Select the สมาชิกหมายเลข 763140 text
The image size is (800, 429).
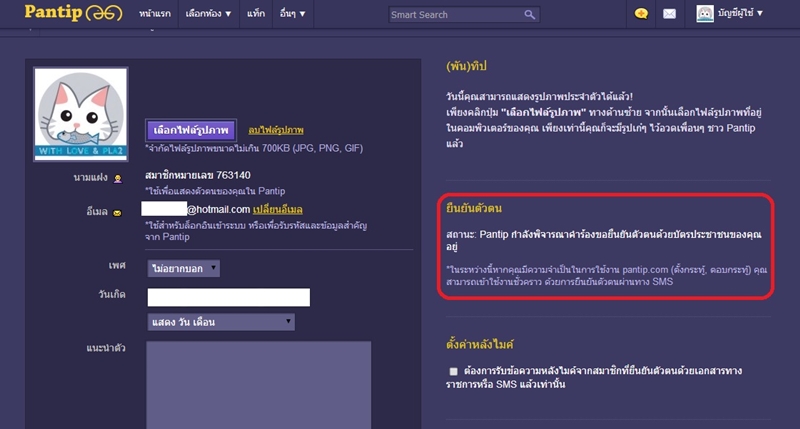pos(198,175)
